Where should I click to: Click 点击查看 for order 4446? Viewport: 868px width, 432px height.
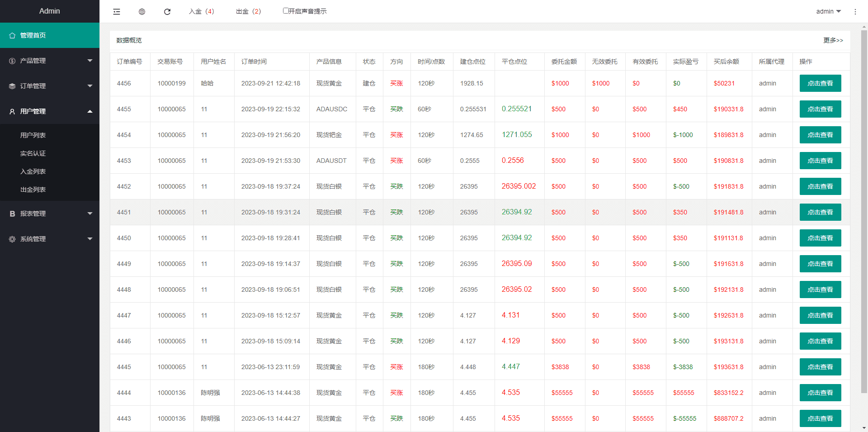[820, 341]
